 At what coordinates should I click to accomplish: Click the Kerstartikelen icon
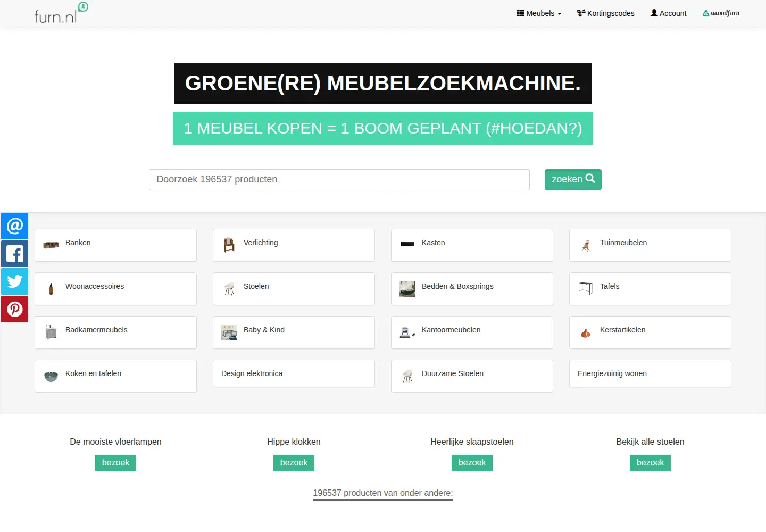(586, 333)
